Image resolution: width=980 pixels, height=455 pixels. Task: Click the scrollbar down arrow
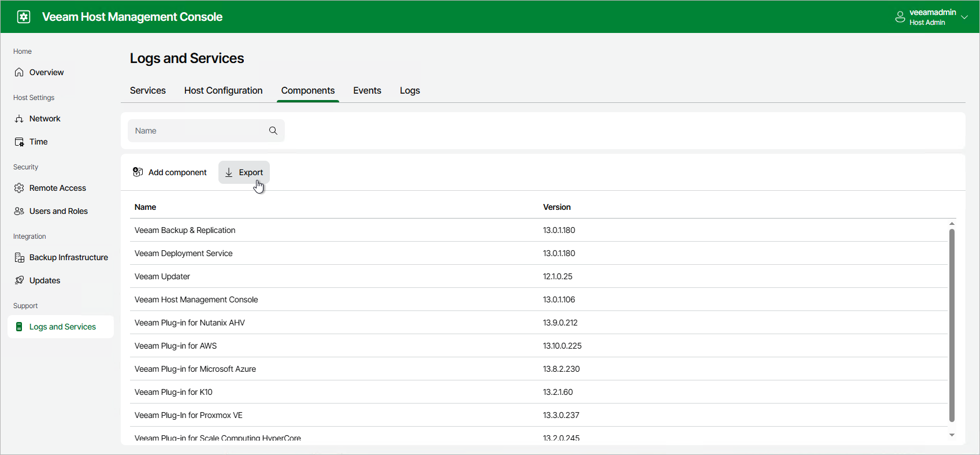[x=952, y=435]
